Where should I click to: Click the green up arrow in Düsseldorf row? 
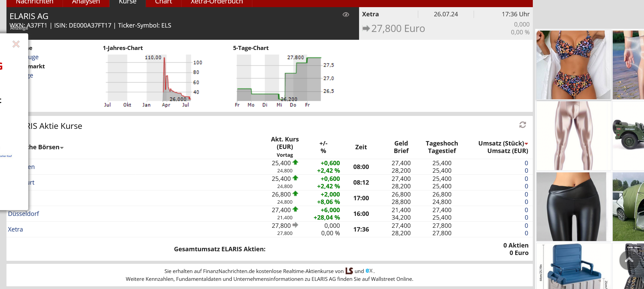(x=295, y=209)
